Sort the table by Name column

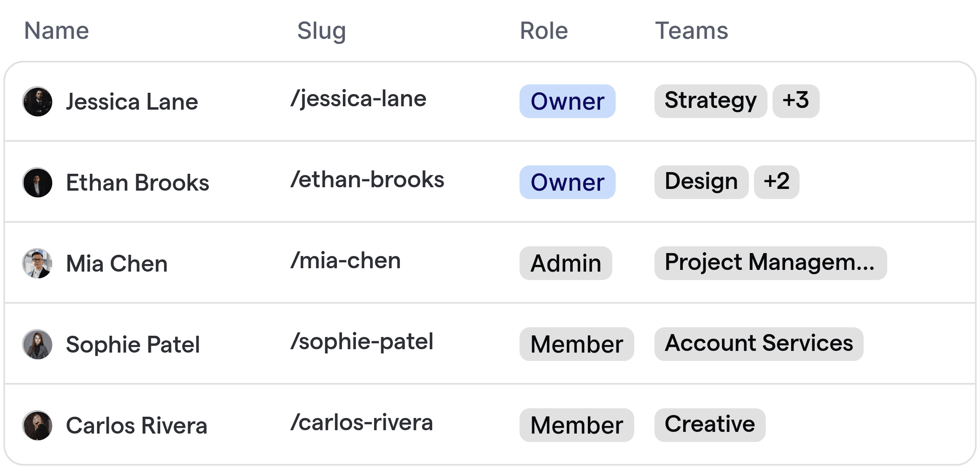[56, 30]
